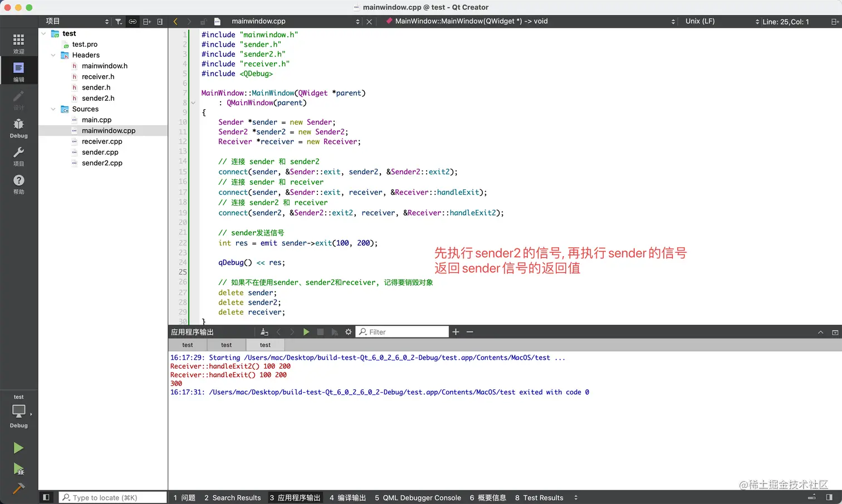The height and width of the screenshot is (504, 842).
Task: Run the project with green play button
Action: [18, 448]
